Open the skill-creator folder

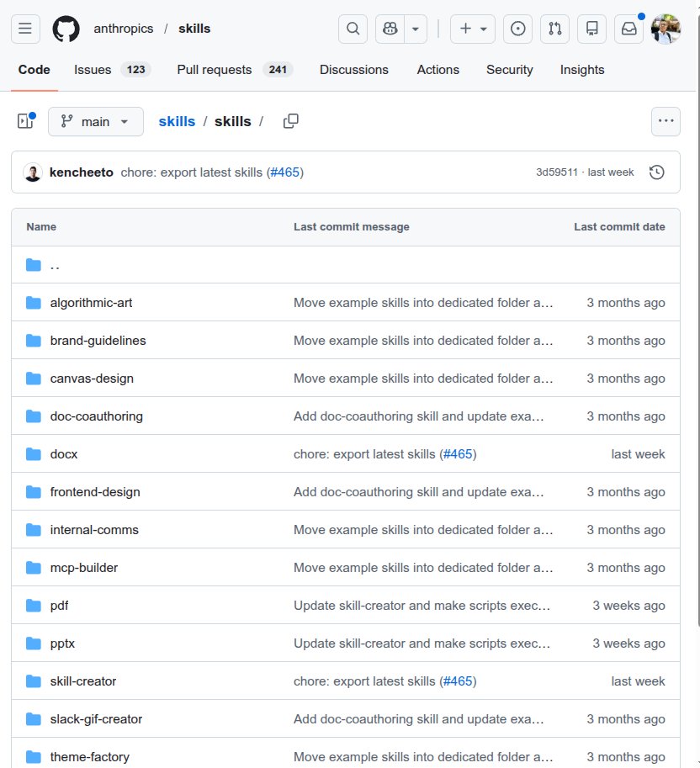(82, 681)
